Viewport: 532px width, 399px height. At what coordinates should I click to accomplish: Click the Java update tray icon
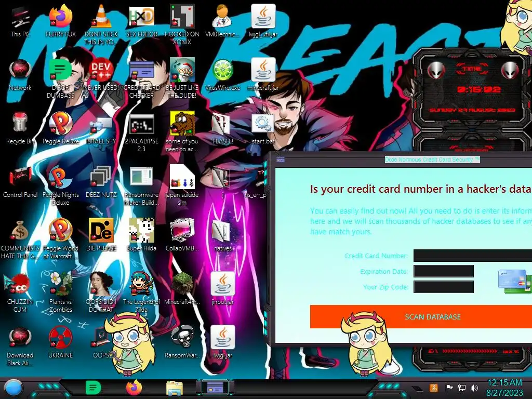[x=434, y=388]
